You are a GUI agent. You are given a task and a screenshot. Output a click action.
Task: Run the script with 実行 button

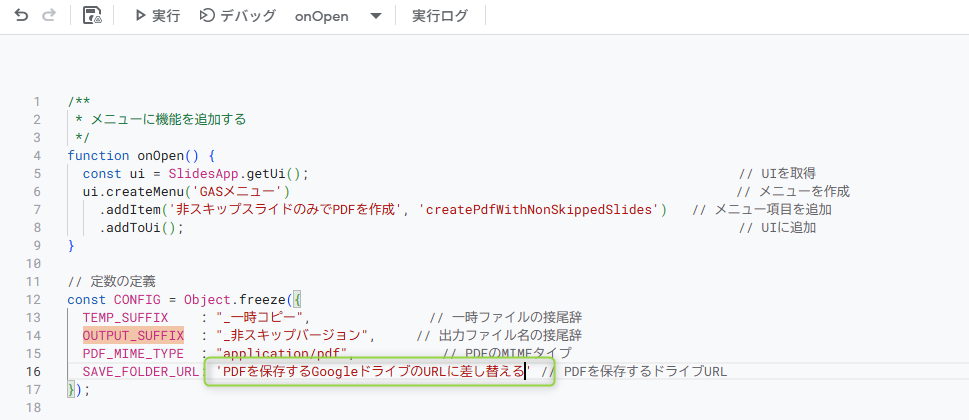pyautogui.click(x=158, y=16)
